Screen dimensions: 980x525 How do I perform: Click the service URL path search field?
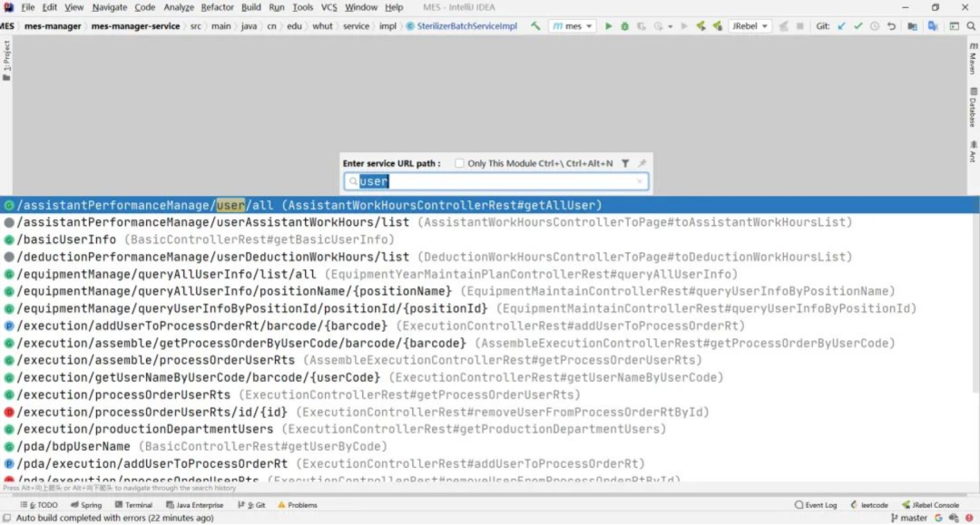coord(496,181)
